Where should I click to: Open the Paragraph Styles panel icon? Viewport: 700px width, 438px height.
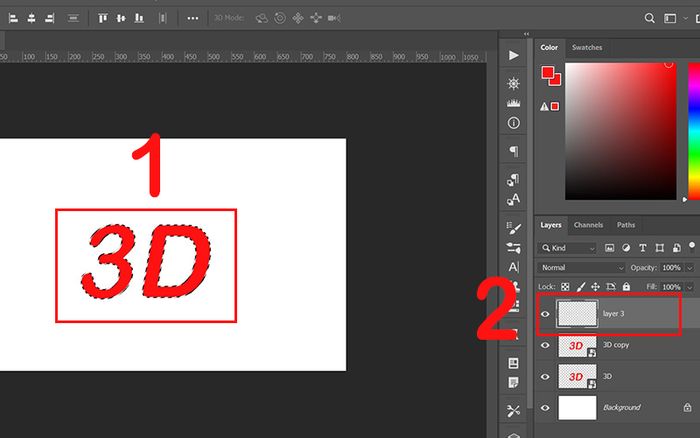click(513, 179)
